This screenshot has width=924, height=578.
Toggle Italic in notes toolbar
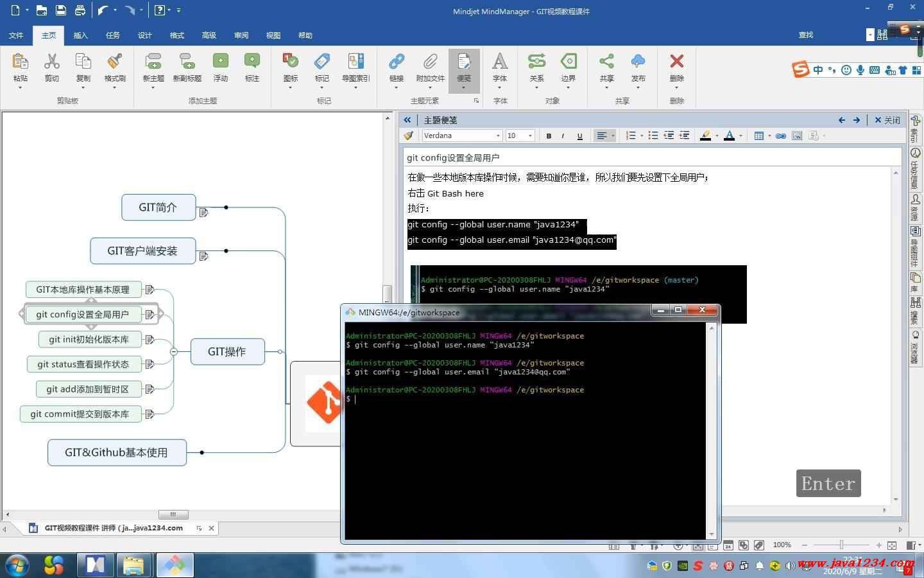563,136
